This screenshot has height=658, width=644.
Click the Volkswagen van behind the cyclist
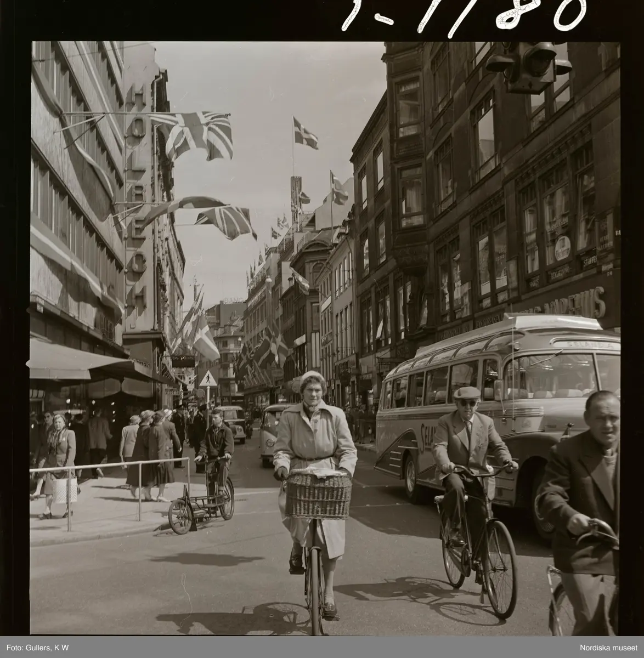(x=273, y=433)
